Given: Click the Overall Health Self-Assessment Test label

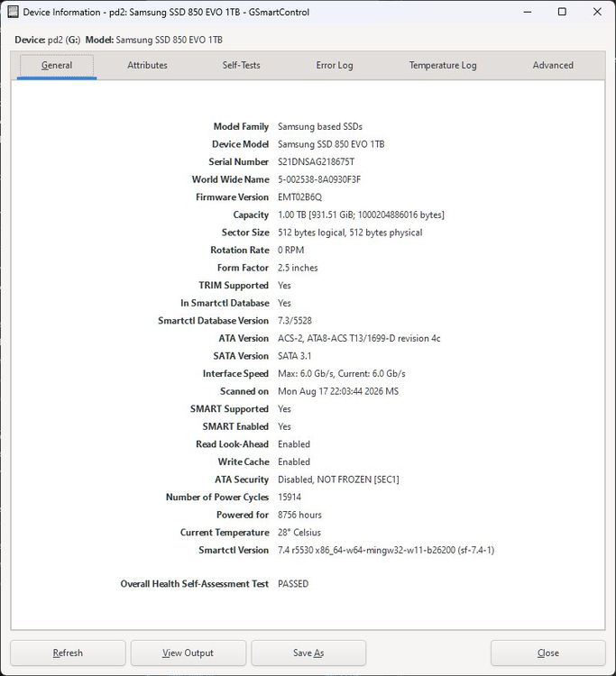Looking at the screenshot, I should [x=195, y=584].
